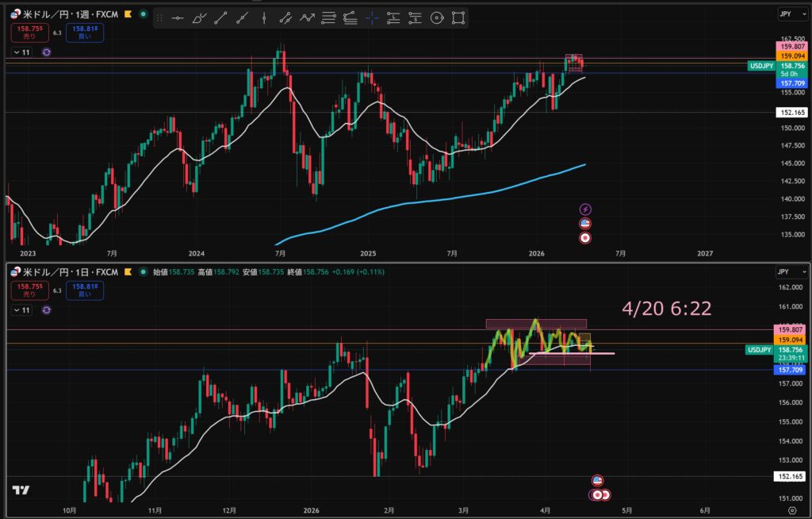Select the rectangle drawing tool
Screen dimensions: 812x519
pyautogui.click(x=458, y=18)
